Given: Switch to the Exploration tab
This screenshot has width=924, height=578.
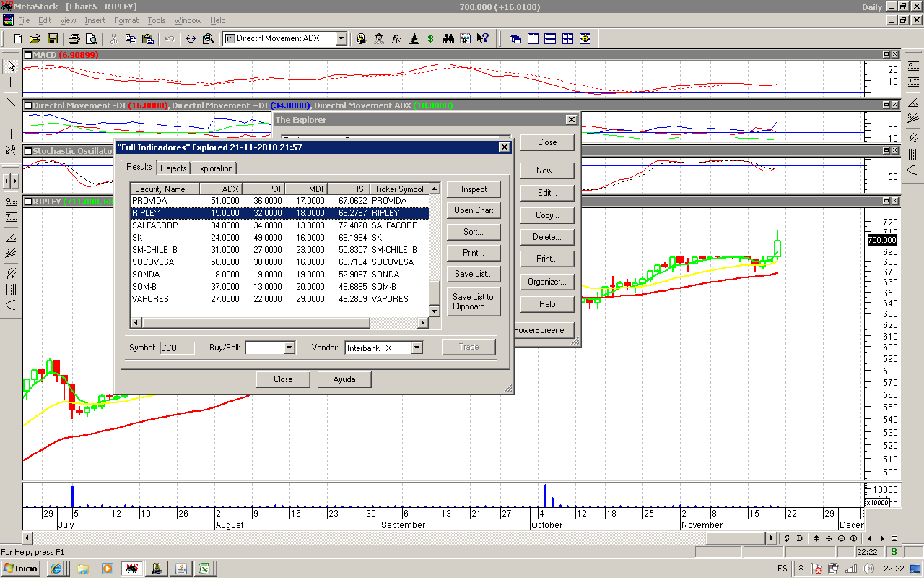Looking at the screenshot, I should point(214,168).
